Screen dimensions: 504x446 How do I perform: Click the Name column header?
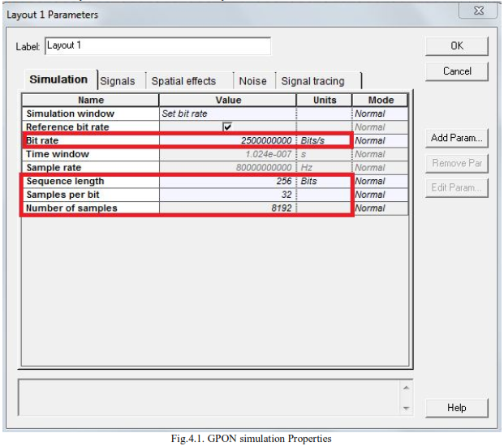click(x=90, y=101)
